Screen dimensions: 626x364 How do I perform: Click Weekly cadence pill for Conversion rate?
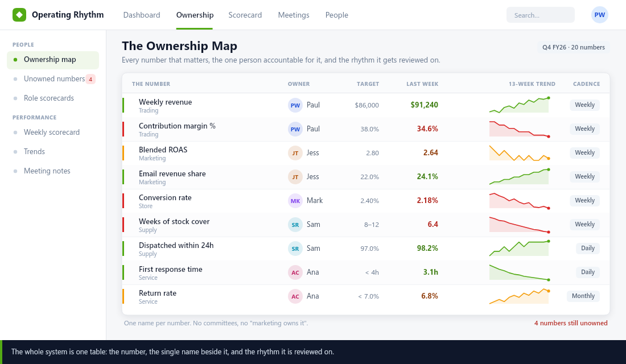click(x=584, y=201)
